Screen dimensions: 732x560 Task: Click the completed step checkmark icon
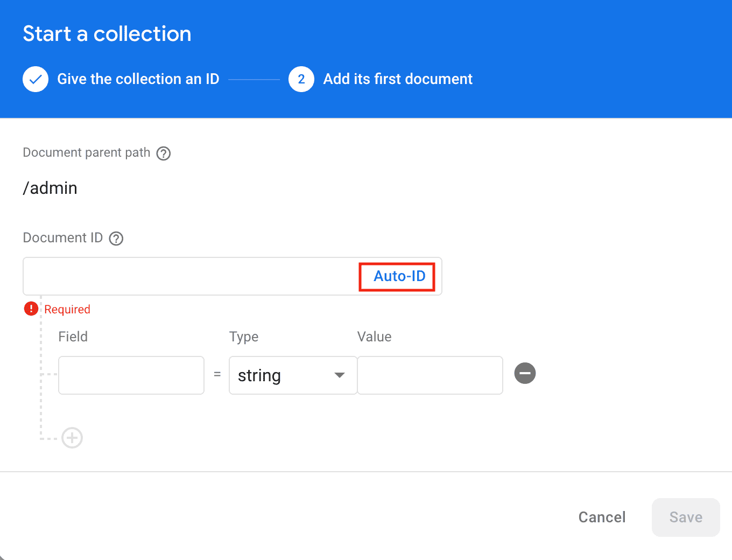coord(35,79)
